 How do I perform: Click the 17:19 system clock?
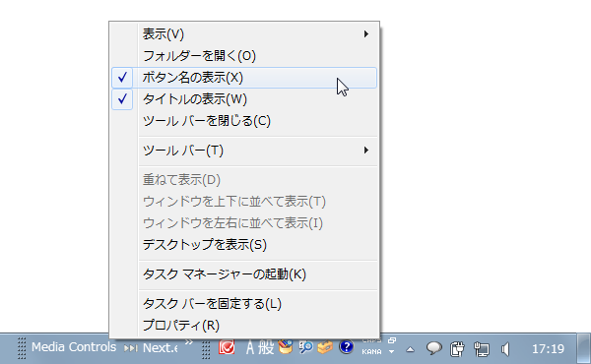click(x=548, y=349)
